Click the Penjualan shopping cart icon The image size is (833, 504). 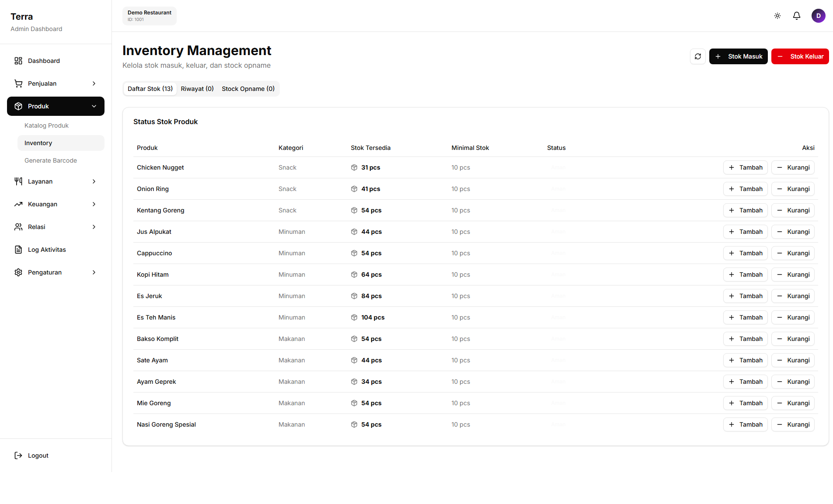pyautogui.click(x=18, y=83)
